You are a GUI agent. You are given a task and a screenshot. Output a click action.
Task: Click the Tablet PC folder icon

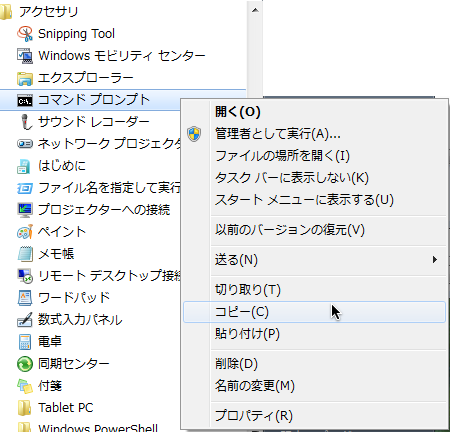point(25,408)
